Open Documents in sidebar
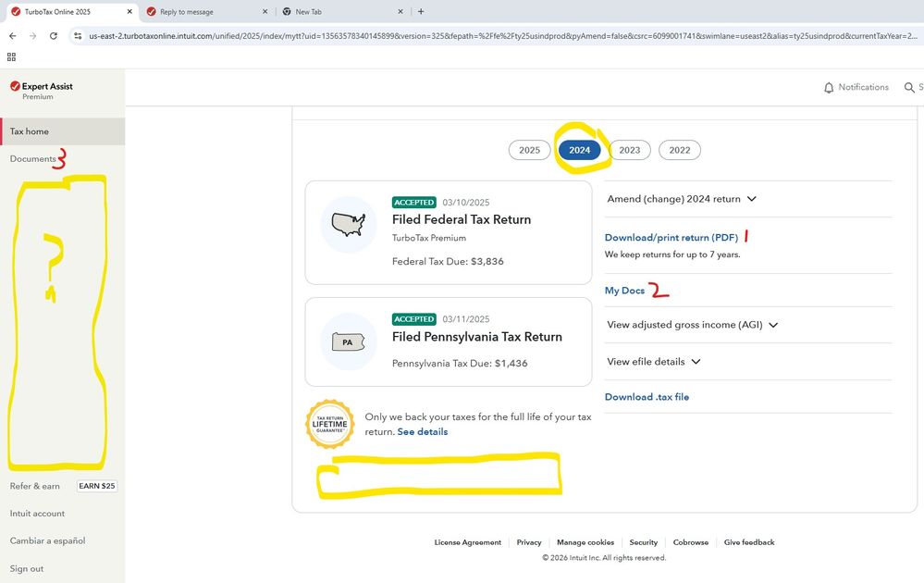 pos(33,158)
